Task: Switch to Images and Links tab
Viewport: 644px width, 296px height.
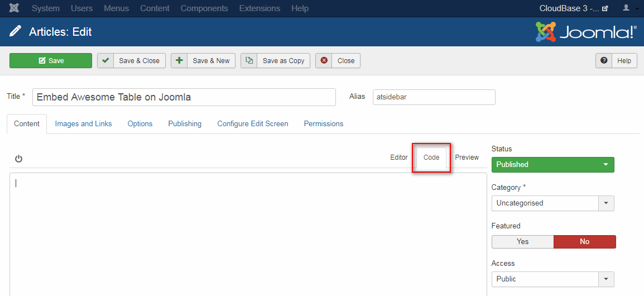Action: pos(83,124)
